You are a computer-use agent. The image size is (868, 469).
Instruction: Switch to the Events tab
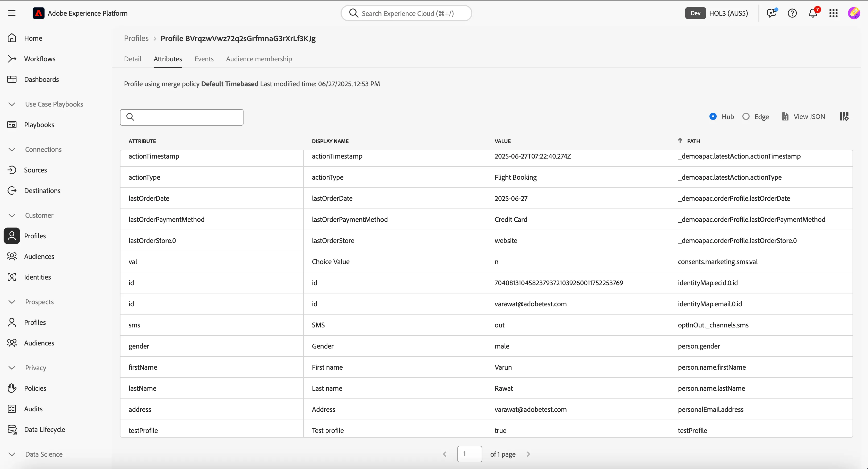point(204,59)
